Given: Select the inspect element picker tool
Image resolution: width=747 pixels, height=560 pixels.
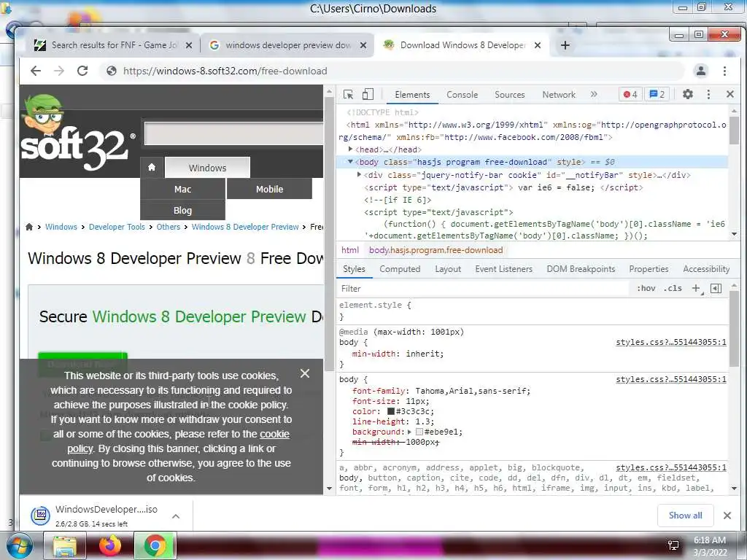Looking at the screenshot, I should coord(348,94).
